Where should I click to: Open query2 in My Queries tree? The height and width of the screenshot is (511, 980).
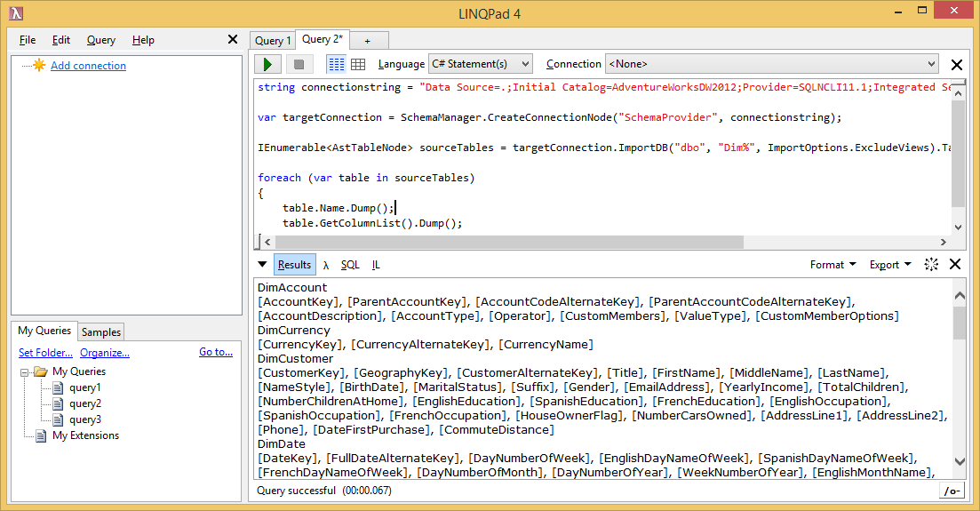(x=85, y=403)
